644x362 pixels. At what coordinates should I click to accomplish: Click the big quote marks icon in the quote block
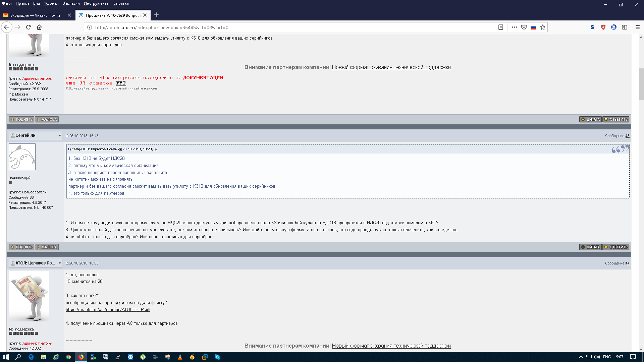(x=620, y=149)
